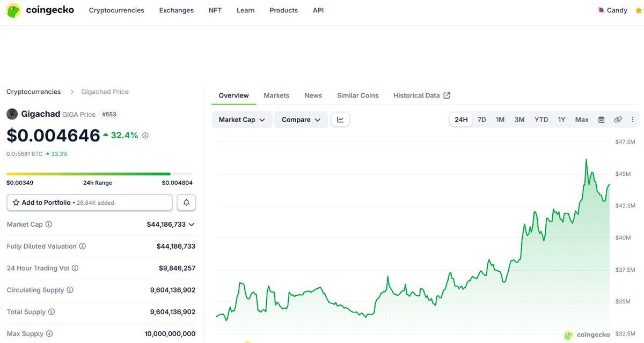Click the $47.5M chart axis label
The height and width of the screenshot is (343, 644).
tap(625, 142)
